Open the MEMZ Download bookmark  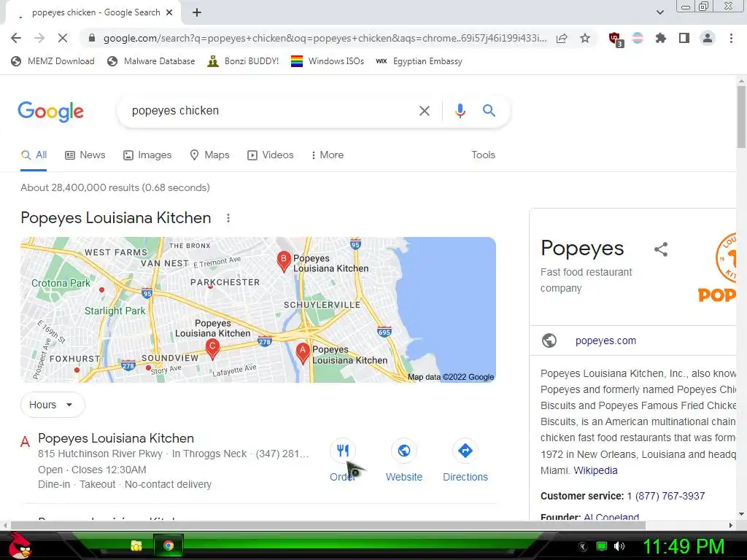[x=53, y=61]
